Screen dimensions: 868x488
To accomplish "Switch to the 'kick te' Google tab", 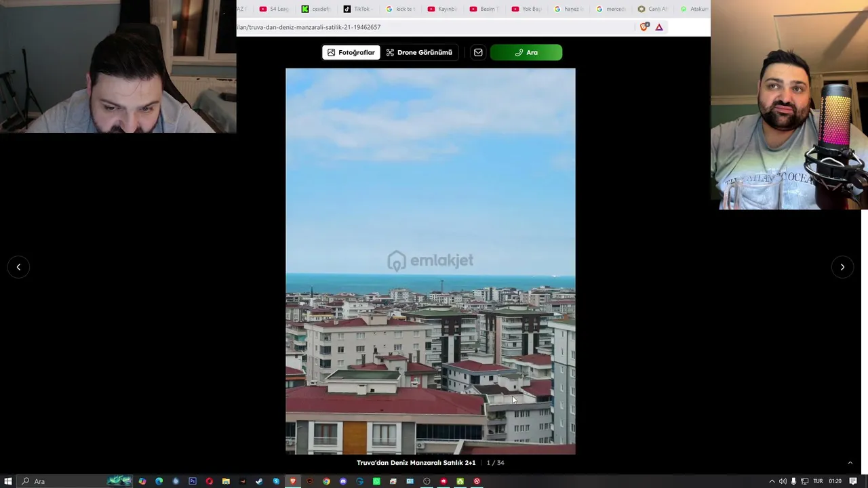I will click(400, 9).
